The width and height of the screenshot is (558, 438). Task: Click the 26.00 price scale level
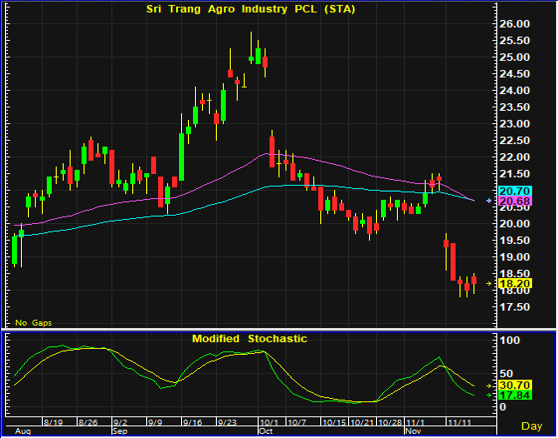[515, 24]
